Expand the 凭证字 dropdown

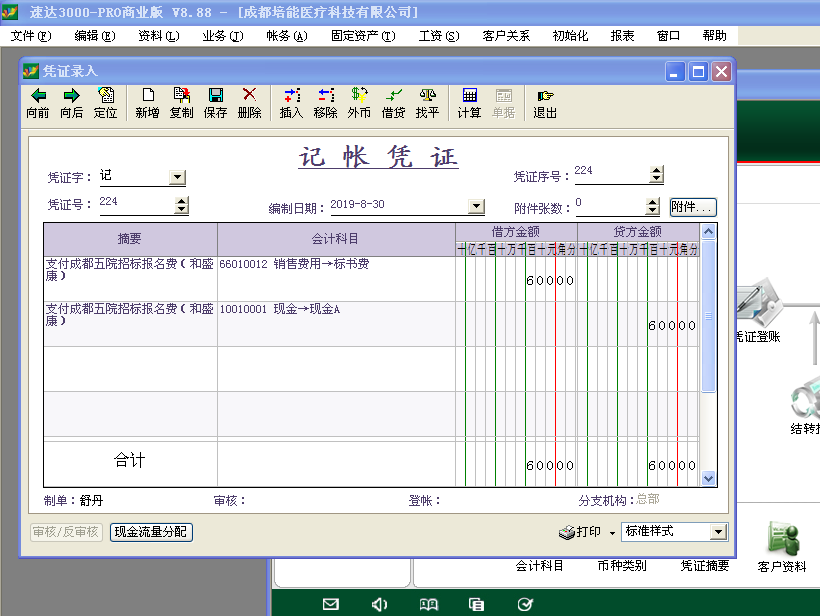[x=178, y=177]
